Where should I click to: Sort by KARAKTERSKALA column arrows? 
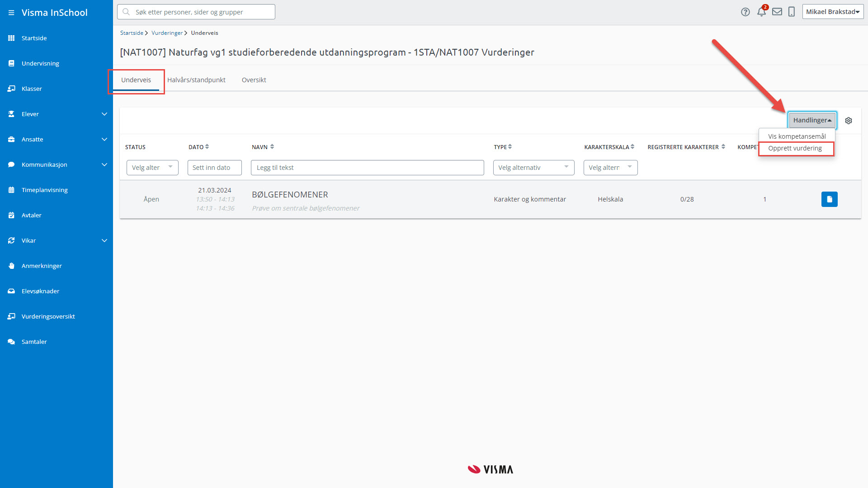click(x=632, y=147)
